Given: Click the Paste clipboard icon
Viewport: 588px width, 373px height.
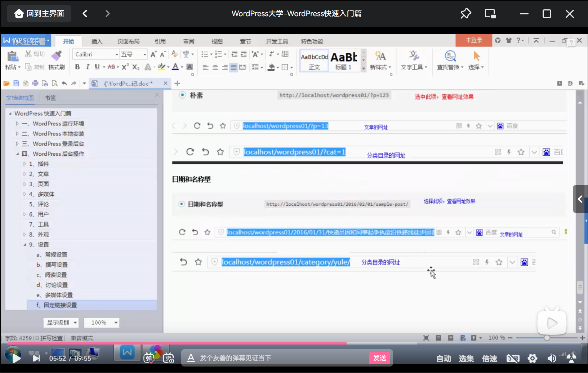Looking at the screenshot, I should [x=13, y=56].
